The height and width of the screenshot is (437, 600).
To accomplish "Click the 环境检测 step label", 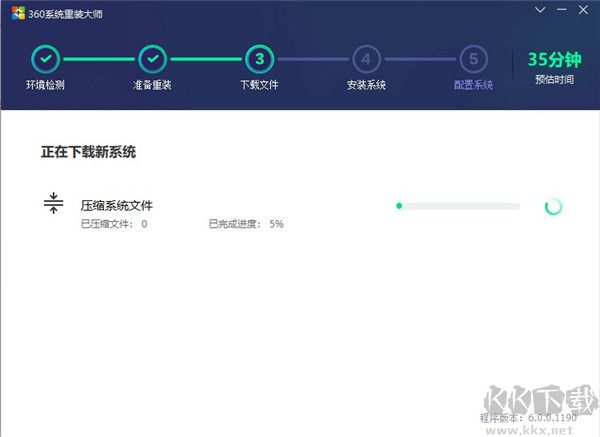I will click(x=46, y=85).
